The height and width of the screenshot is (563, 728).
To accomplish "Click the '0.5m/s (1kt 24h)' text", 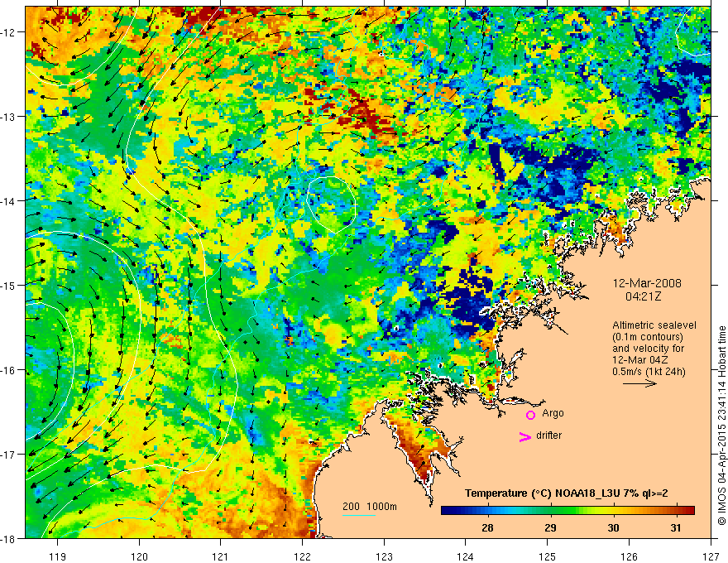I will point(649,372).
